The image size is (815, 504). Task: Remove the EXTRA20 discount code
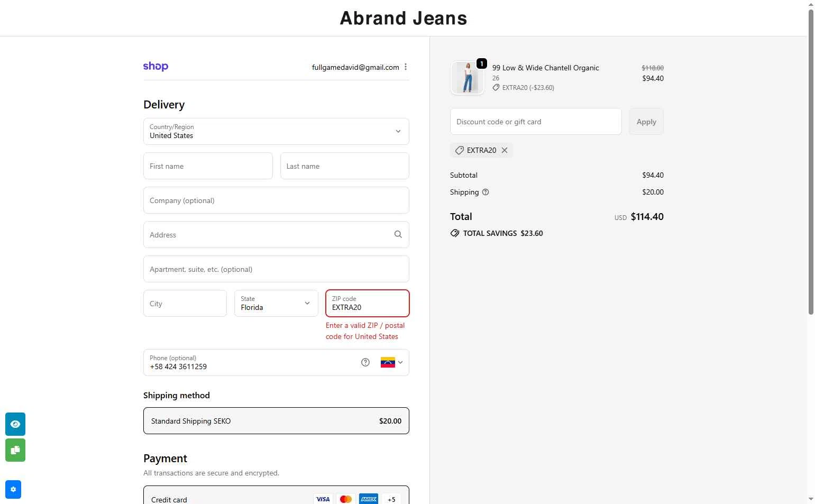click(x=505, y=150)
